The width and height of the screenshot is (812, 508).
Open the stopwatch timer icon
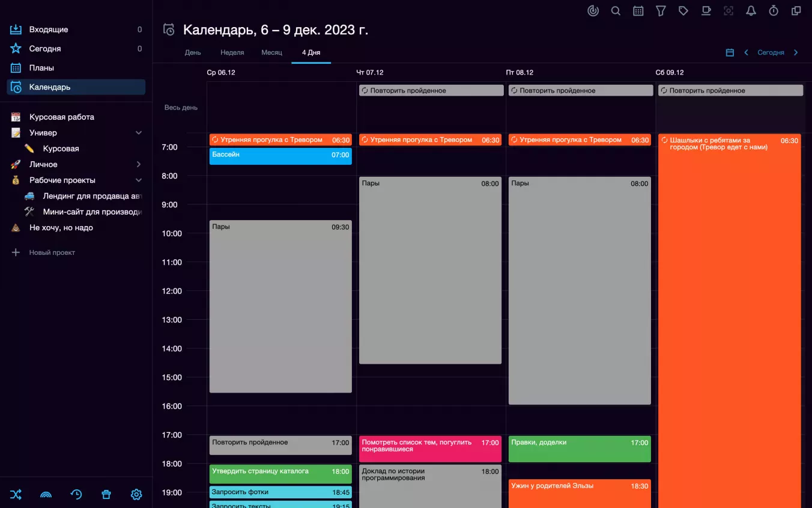(774, 11)
